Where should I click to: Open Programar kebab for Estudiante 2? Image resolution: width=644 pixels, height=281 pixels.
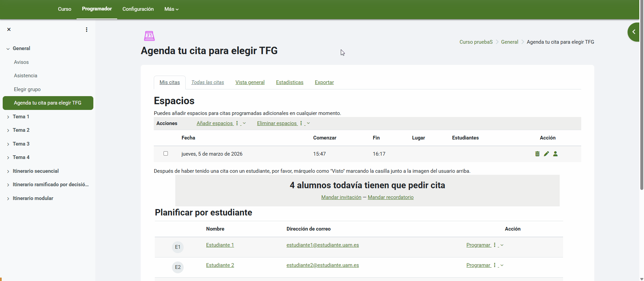tap(495, 265)
